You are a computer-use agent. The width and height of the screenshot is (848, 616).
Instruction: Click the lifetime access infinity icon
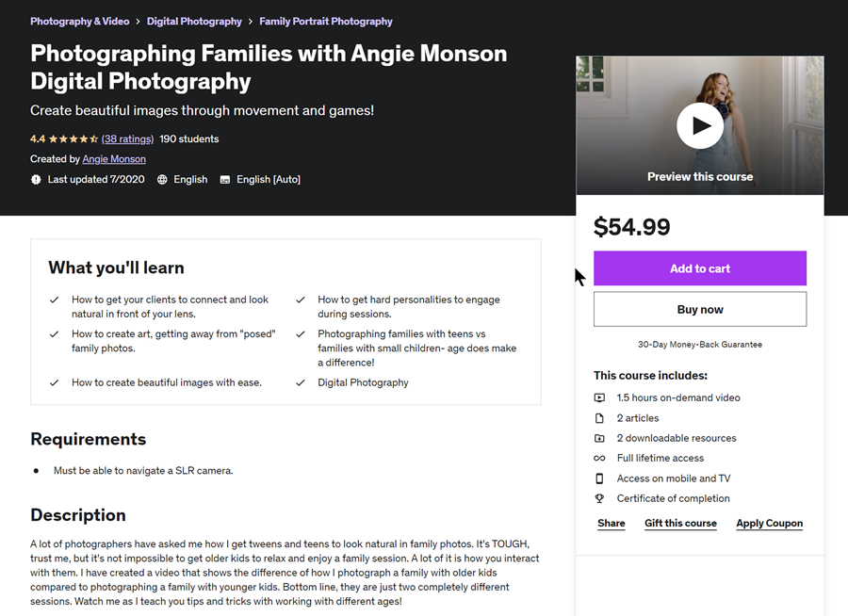coord(599,458)
